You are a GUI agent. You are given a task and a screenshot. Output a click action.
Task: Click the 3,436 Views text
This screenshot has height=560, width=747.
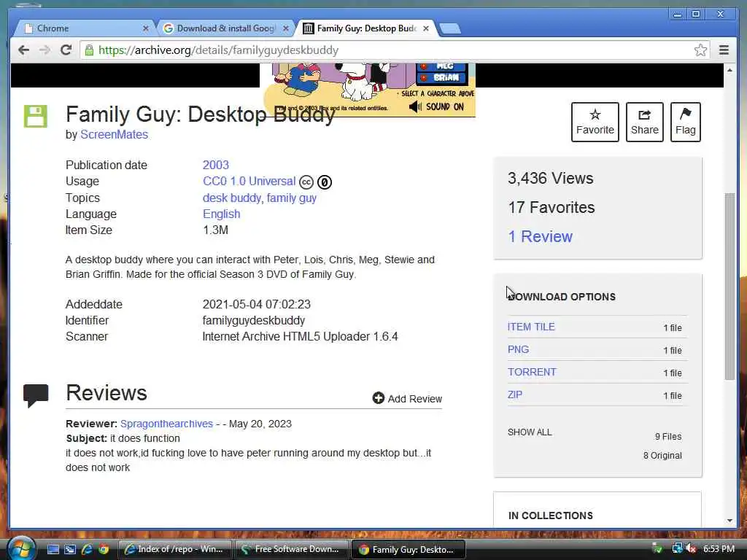pyautogui.click(x=550, y=178)
